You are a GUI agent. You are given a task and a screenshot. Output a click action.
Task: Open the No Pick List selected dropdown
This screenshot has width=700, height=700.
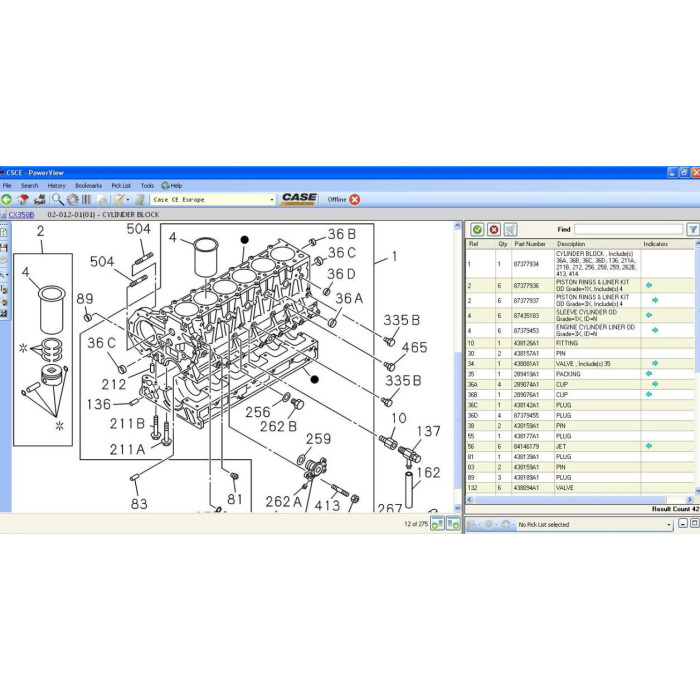pyautogui.click(x=669, y=525)
